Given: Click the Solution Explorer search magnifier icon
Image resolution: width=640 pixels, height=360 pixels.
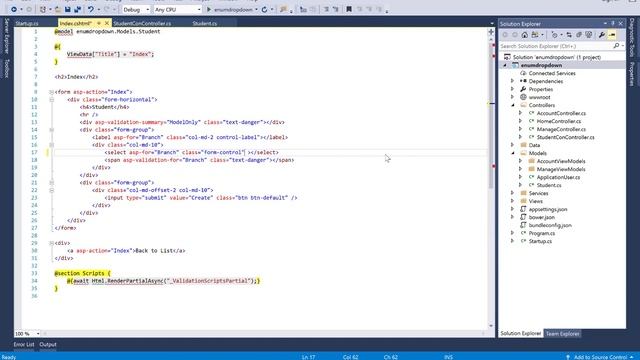Looking at the screenshot, I should pyautogui.click(x=616, y=46).
